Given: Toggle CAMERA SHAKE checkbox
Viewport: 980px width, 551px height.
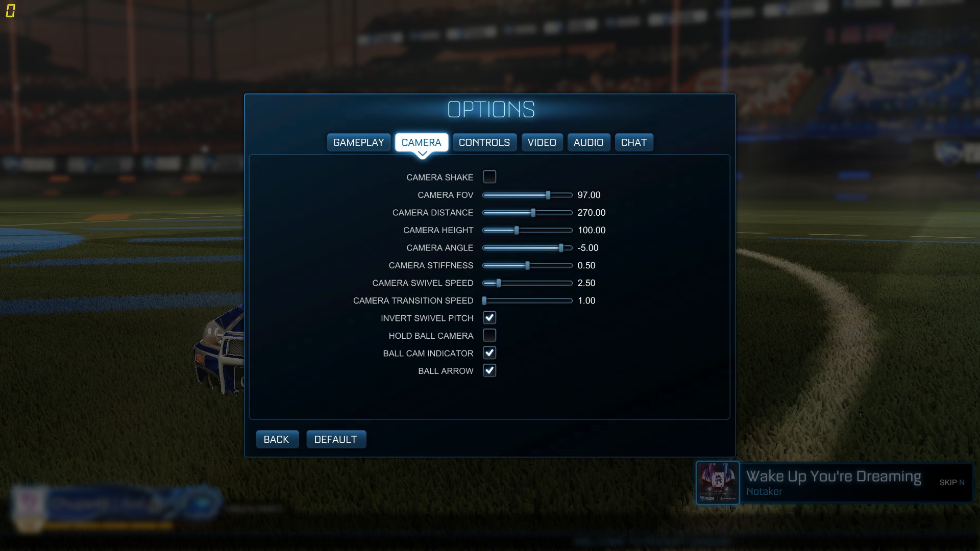Looking at the screenshot, I should [489, 177].
